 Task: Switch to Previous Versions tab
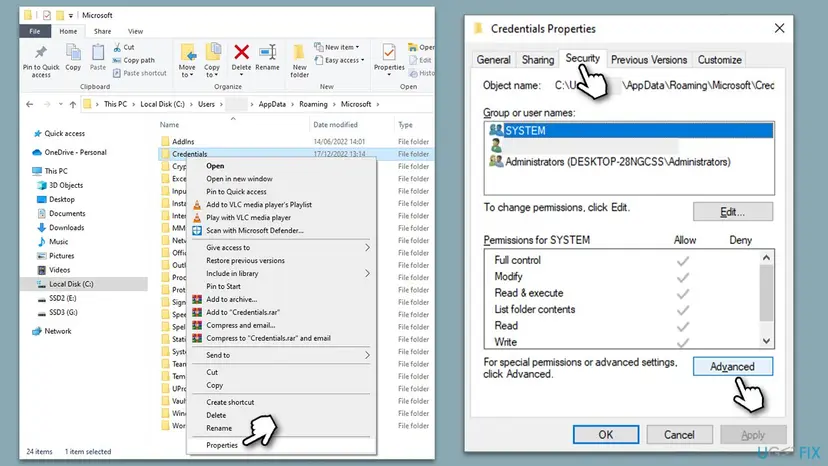click(649, 60)
